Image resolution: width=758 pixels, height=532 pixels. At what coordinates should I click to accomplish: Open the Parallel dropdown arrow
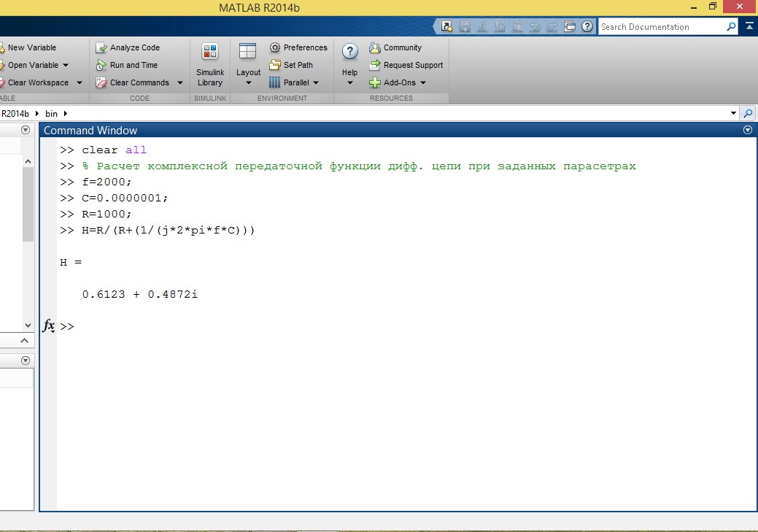coord(316,82)
